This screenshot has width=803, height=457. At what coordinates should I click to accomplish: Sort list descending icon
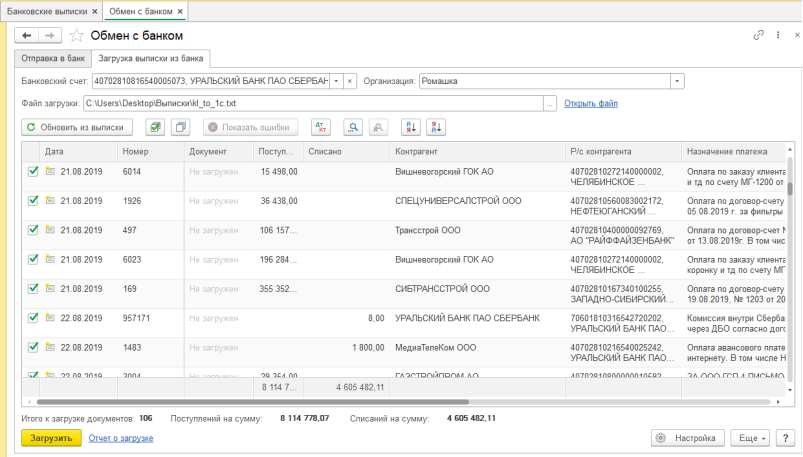(x=436, y=127)
